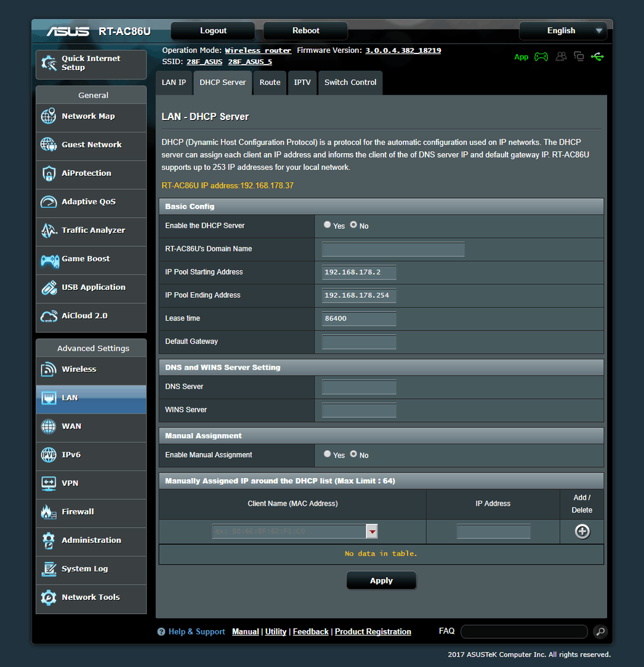Click the green App link
This screenshot has height=667, width=644.
[x=521, y=57]
